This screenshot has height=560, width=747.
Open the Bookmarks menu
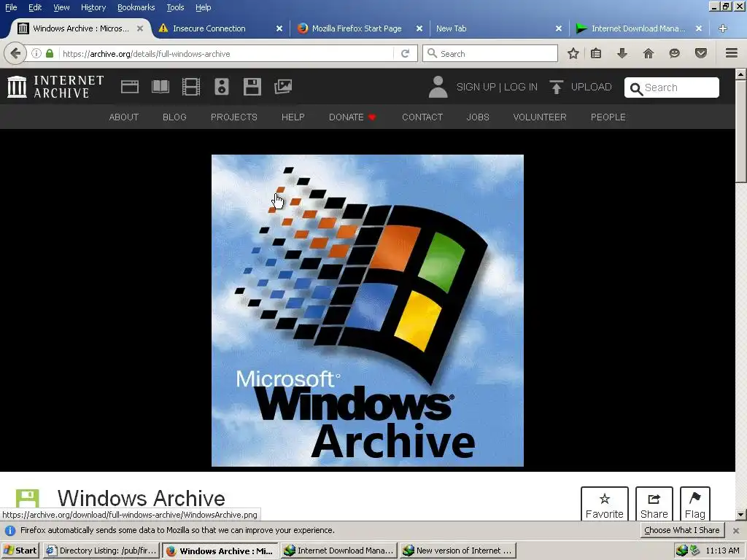point(136,7)
